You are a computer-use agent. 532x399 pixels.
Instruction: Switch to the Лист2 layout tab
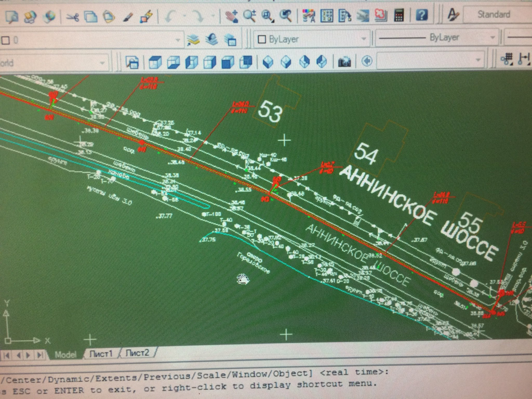(137, 353)
